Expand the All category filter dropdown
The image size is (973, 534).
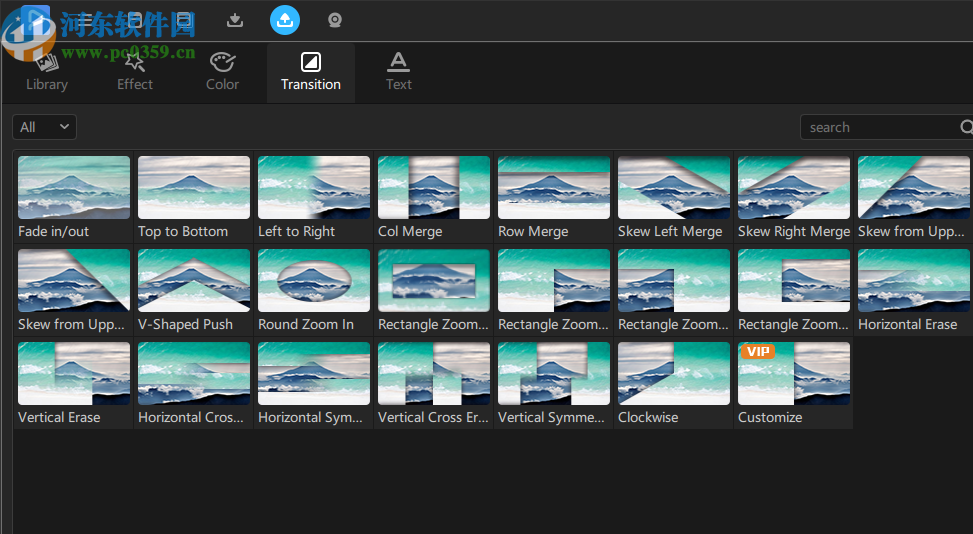pos(45,127)
